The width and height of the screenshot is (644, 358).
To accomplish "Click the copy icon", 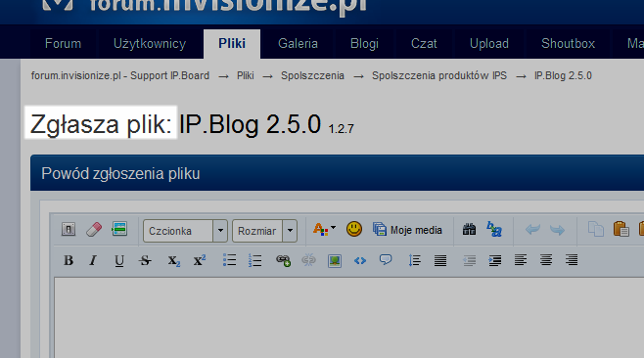I will coord(596,229).
